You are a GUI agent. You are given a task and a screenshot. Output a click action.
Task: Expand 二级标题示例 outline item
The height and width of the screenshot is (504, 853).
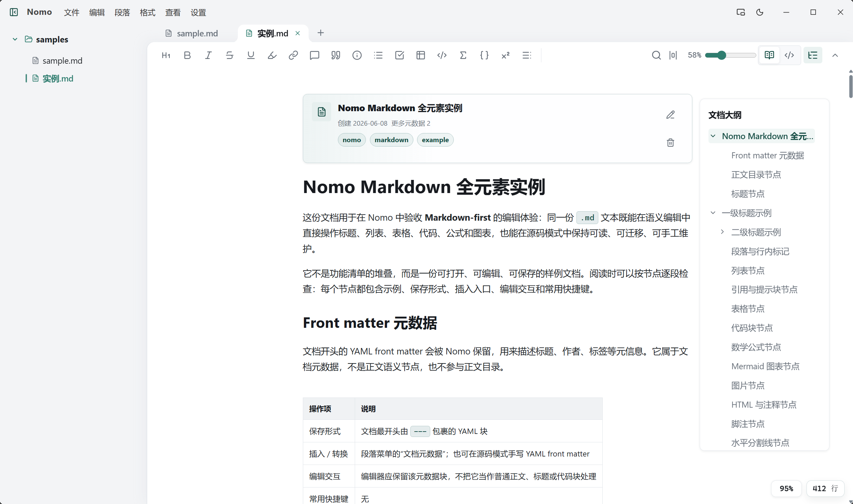click(722, 232)
